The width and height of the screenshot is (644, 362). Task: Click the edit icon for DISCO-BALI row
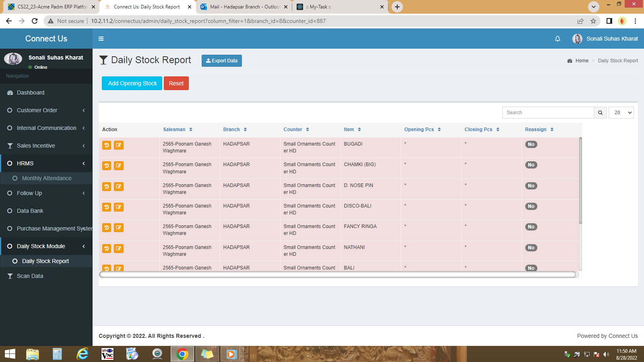coord(119,207)
